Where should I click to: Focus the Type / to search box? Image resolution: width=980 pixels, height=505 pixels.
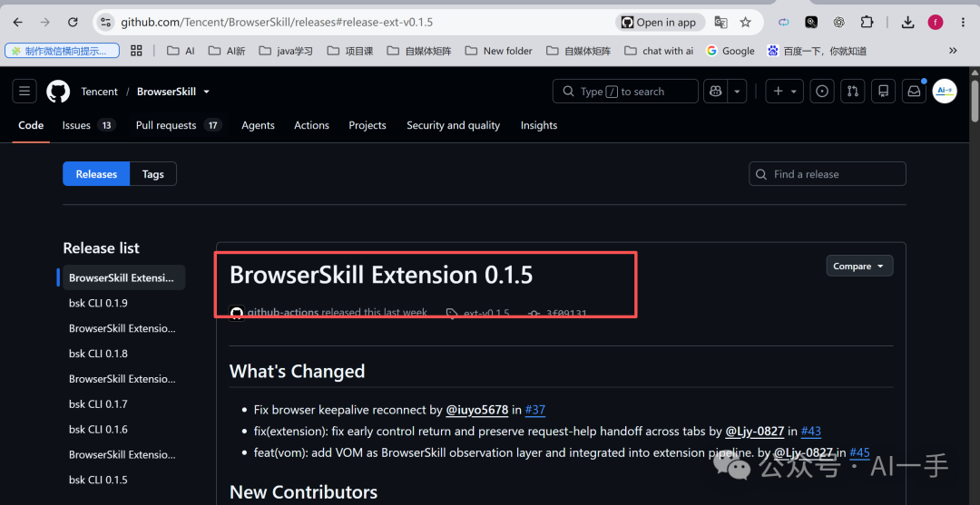tap(625, 92)
